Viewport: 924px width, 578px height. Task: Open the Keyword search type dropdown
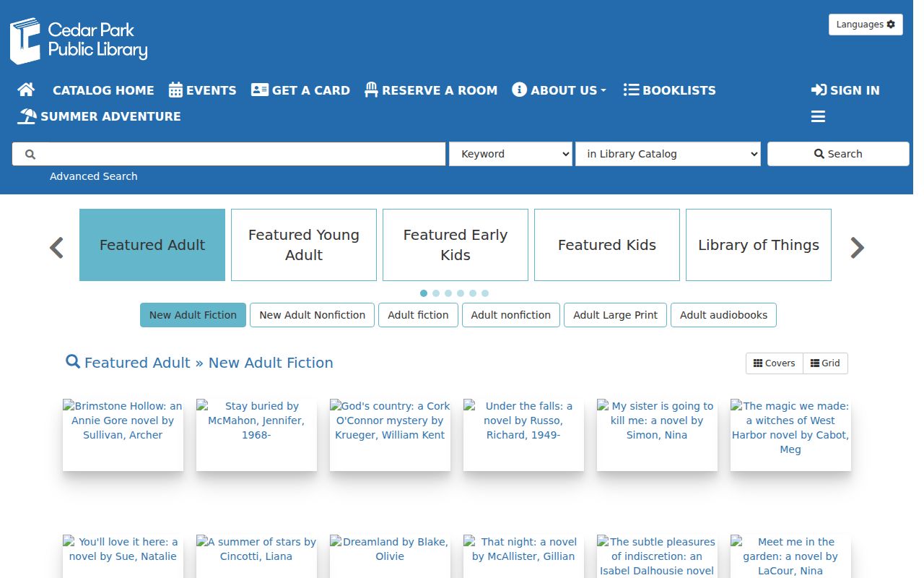click(x=510, y=154)
